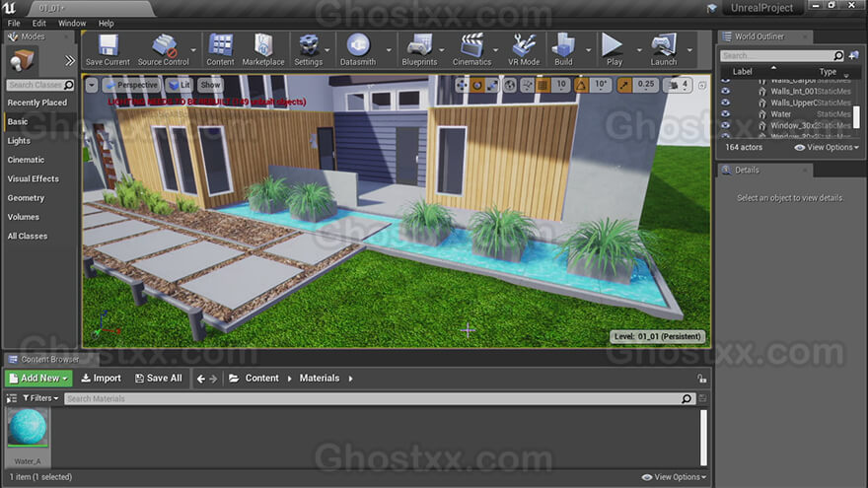
Task: Open rotation snap angle 10° dropdown
Action: [601, 85]
